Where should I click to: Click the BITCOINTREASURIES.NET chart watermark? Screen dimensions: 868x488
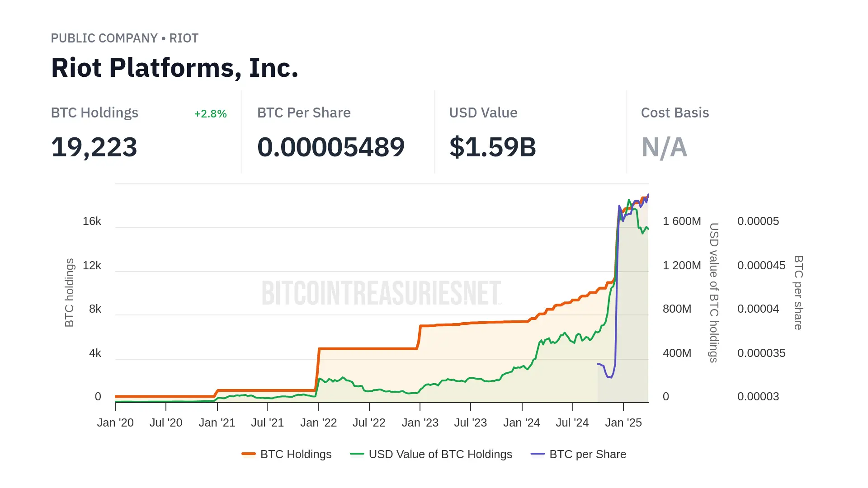click(x=382, y=293)
